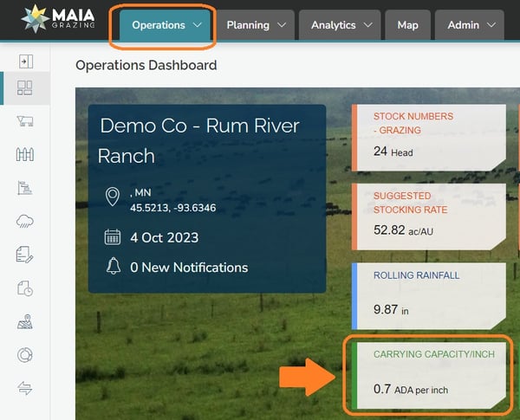520x420 pixels.
Task: Click the notification bell icon
Action: (113, 267)
